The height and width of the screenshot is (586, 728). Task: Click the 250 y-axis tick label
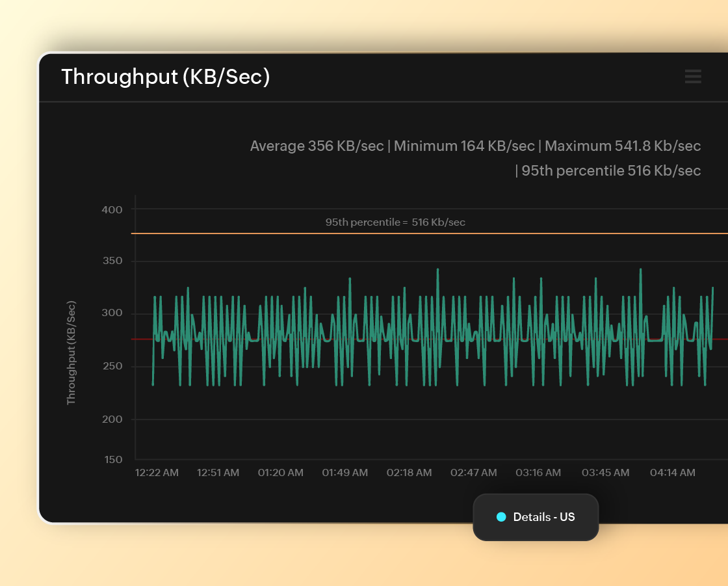click(112, 366)
